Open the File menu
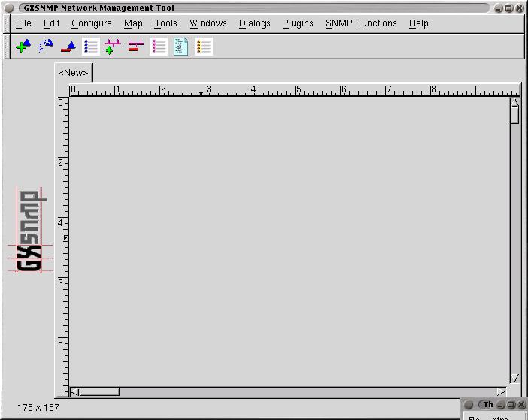528x420 pixels. (x=23, y=23)
